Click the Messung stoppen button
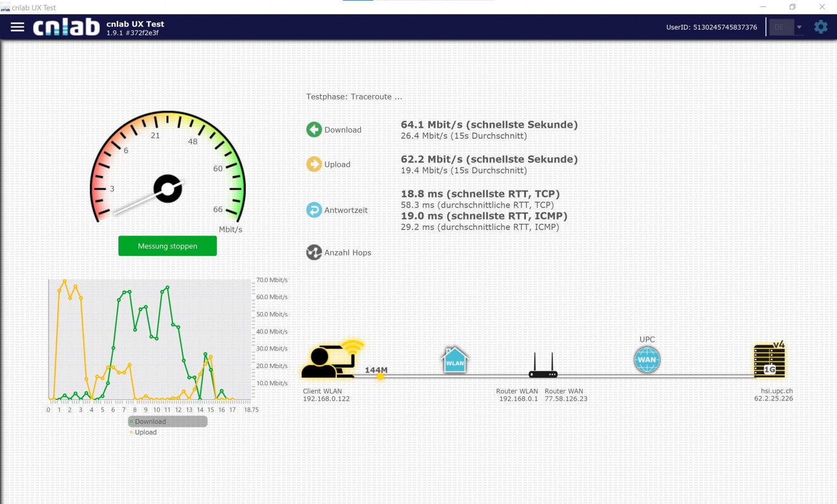The height and width of the screenshot is (504, 837). (x=167, y=246)
